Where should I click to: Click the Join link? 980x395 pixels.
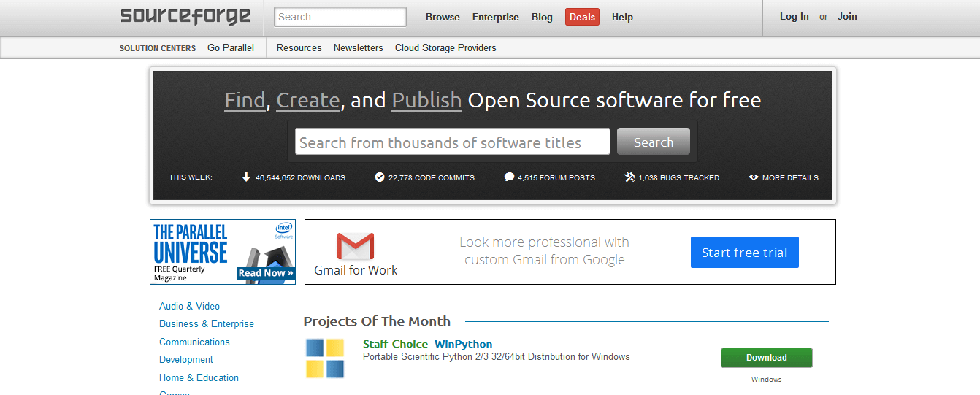847,16
